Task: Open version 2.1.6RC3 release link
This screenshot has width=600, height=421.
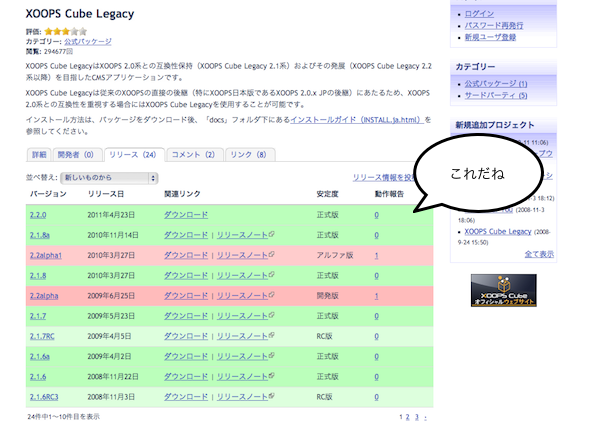Action: pyautogui.click(x=44, y=398)
